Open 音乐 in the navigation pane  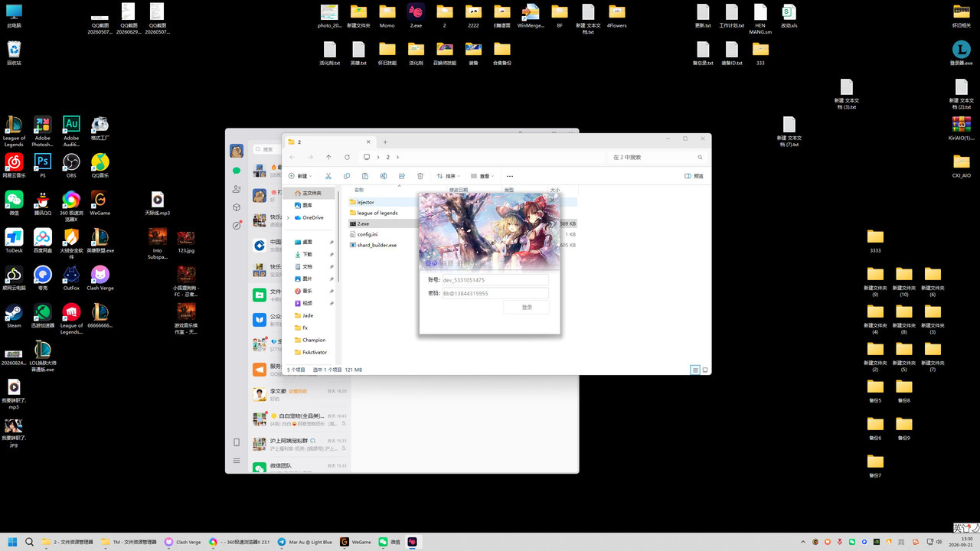tap(307, 291)
